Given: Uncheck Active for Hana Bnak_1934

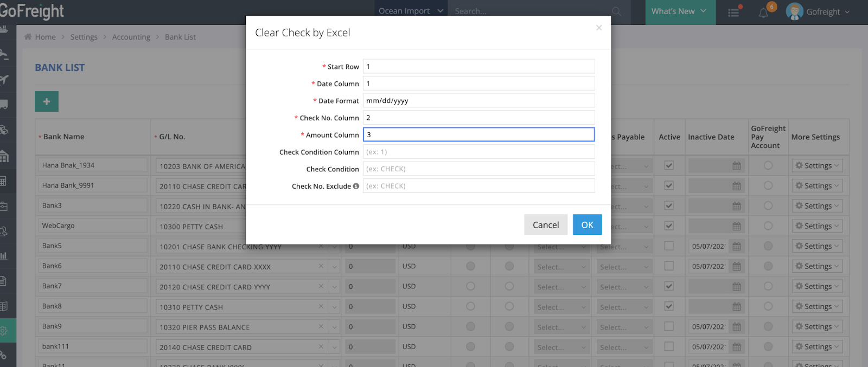Looking at the screenshot, I should pyautogui.click(x=669, y=165).
